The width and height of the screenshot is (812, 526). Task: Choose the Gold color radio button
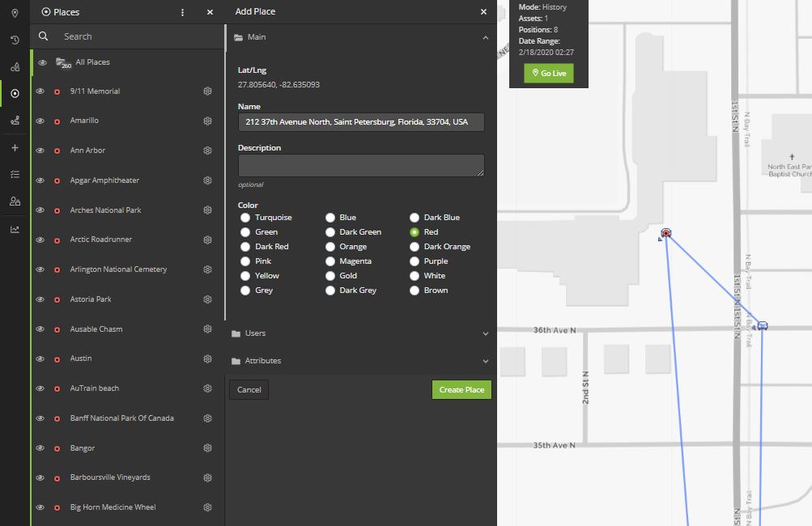330,276
